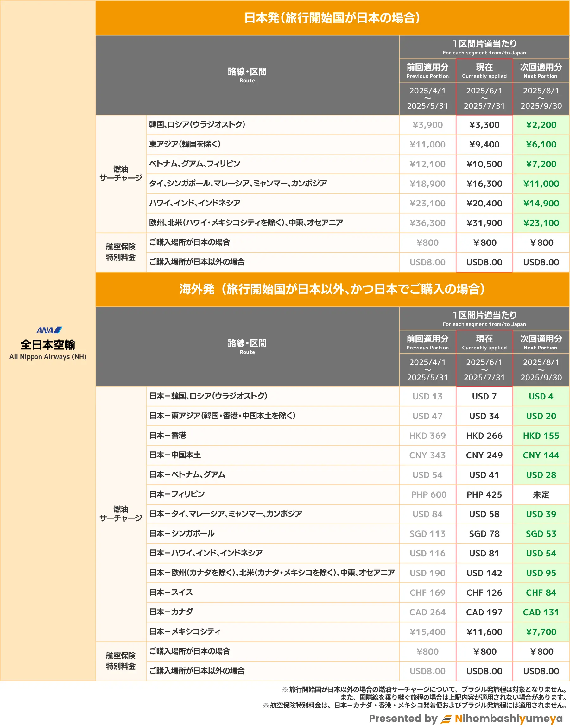Click the USD 41 Vietnam/Guam current cell
The height and width of the screenshot is (728, 570).
tap(484, 475)
